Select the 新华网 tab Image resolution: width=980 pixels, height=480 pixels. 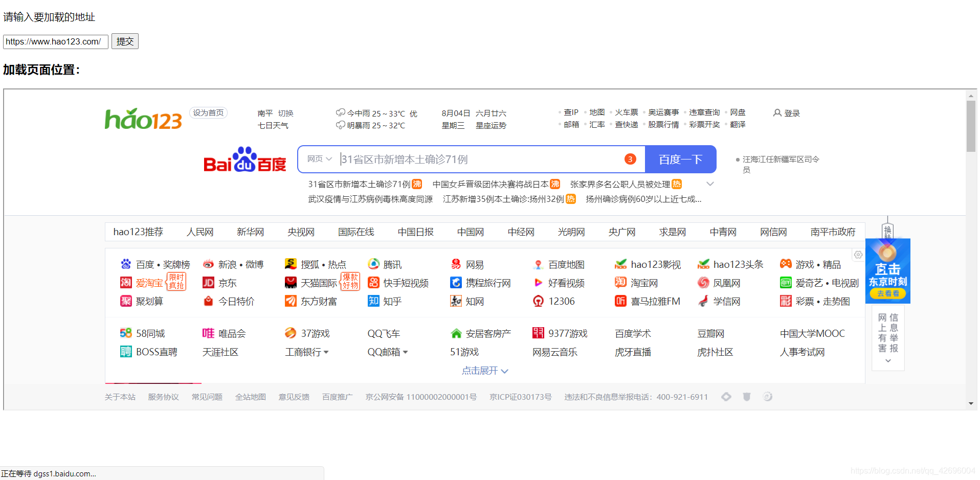251,232
